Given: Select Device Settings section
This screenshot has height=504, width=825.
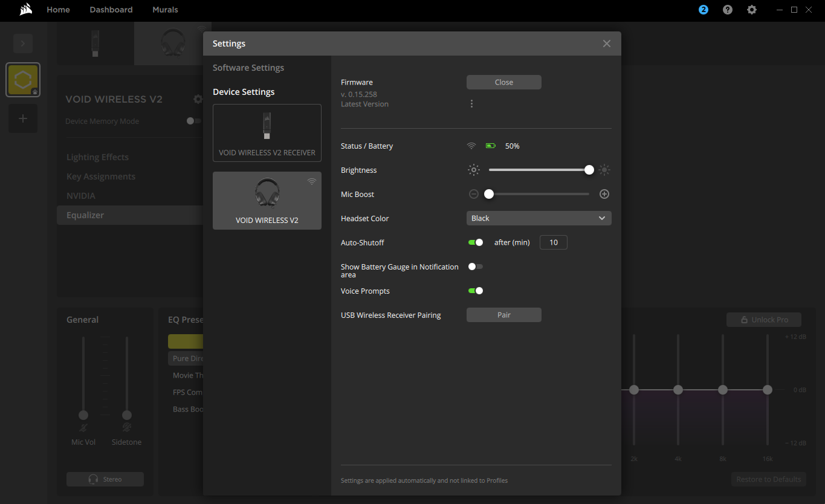Looking at the screenshot, I should click(244, 92).
